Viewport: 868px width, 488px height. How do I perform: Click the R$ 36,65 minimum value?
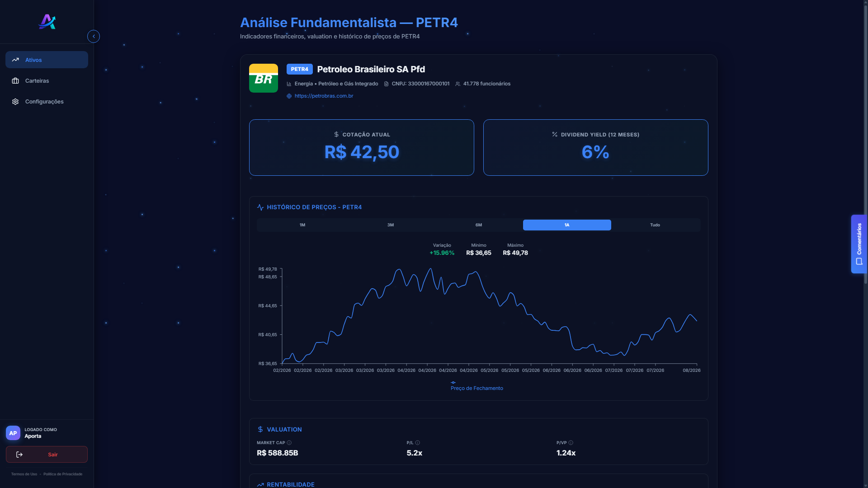(x=479, y=253)
